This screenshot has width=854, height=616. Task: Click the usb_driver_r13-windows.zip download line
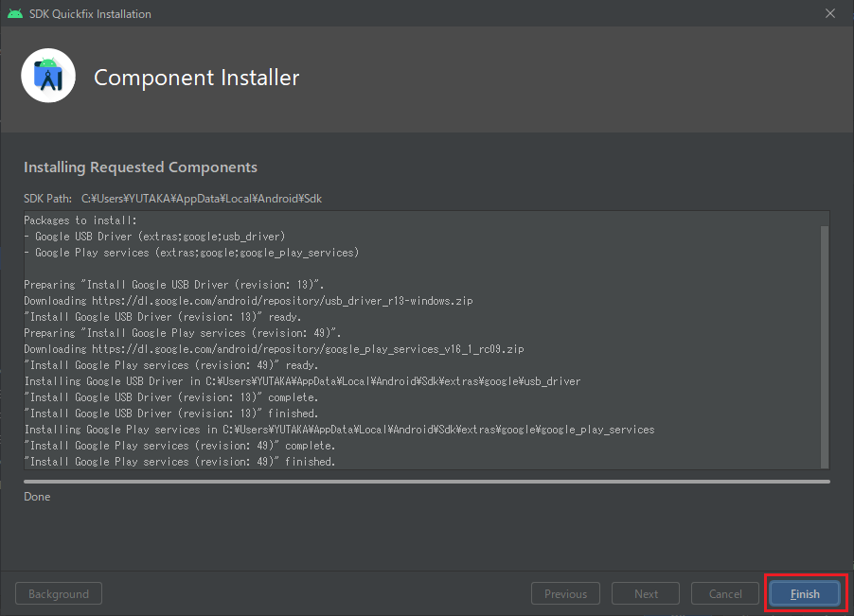pos(248,301)
